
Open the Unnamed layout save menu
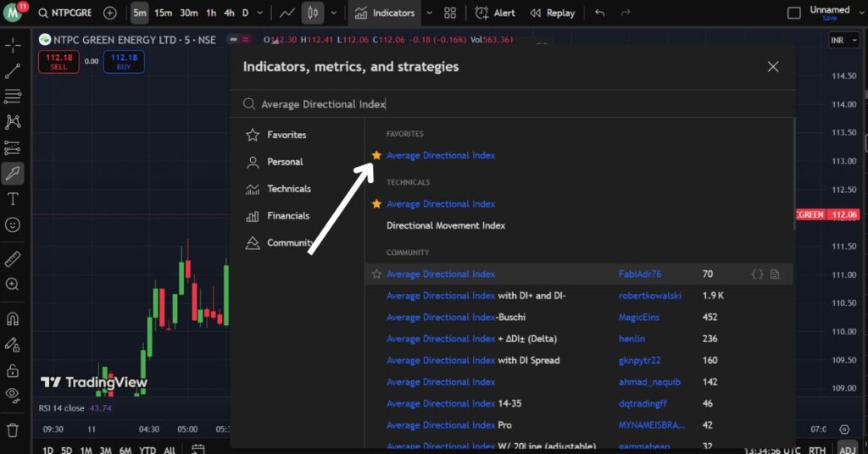pyautogui.click(x=829, y=13)
